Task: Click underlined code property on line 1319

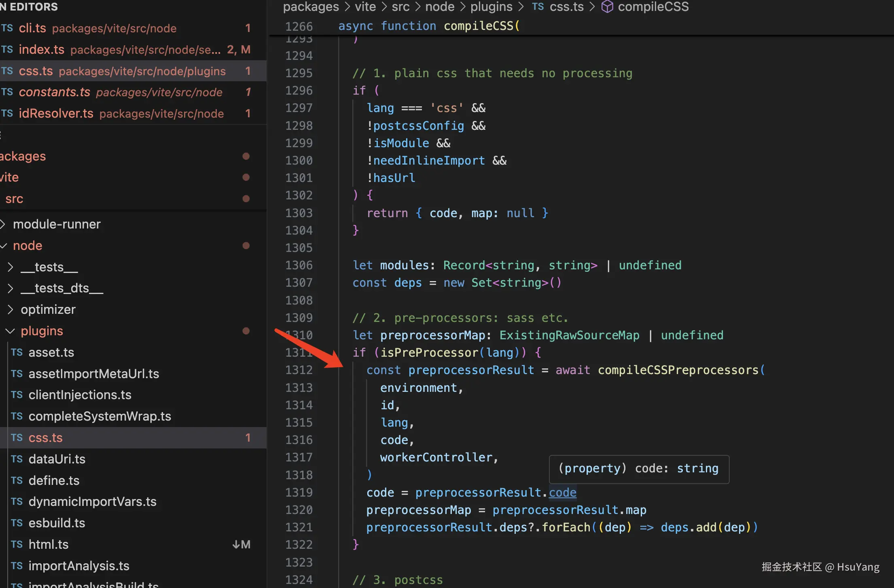Action: pos(562,493)
